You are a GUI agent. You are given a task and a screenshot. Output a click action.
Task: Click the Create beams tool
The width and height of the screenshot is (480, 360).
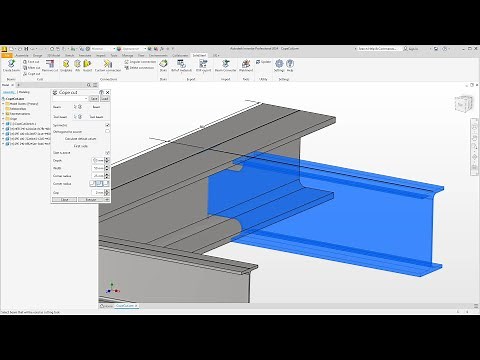11,66
